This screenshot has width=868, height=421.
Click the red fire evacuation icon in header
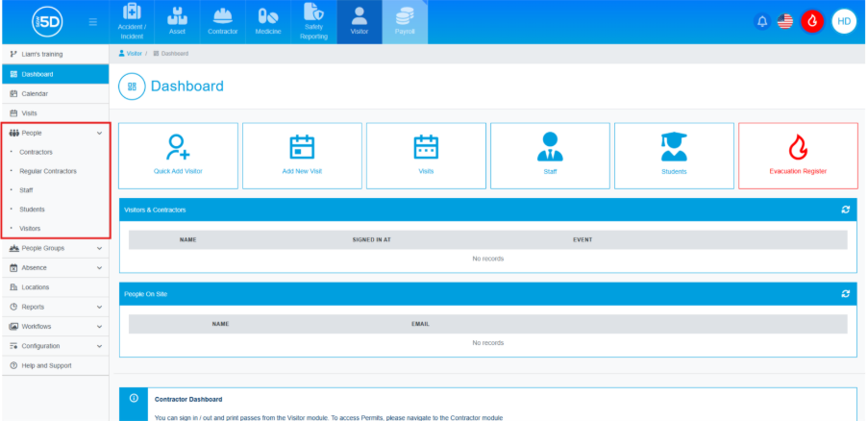tap(812, 21)
